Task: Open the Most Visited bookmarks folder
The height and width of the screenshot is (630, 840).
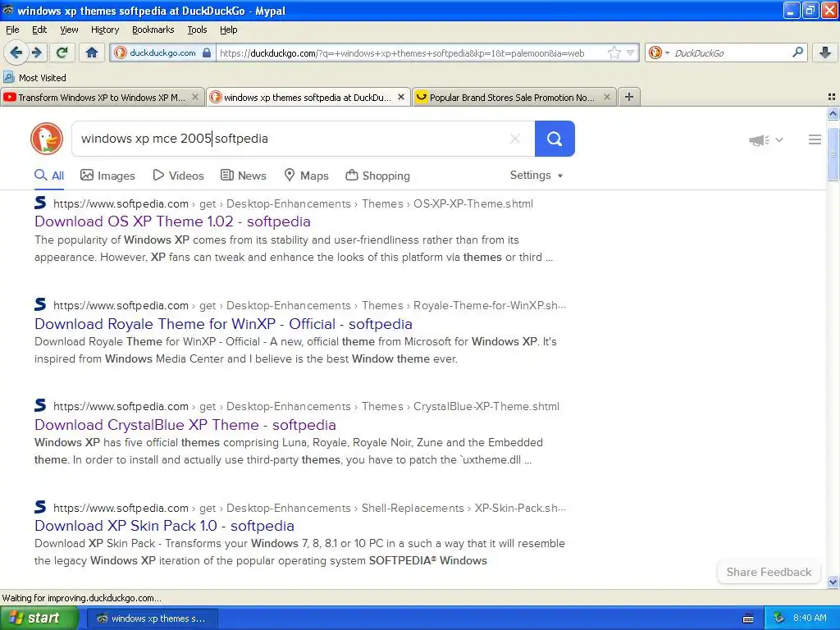Action: pos(35,78)
